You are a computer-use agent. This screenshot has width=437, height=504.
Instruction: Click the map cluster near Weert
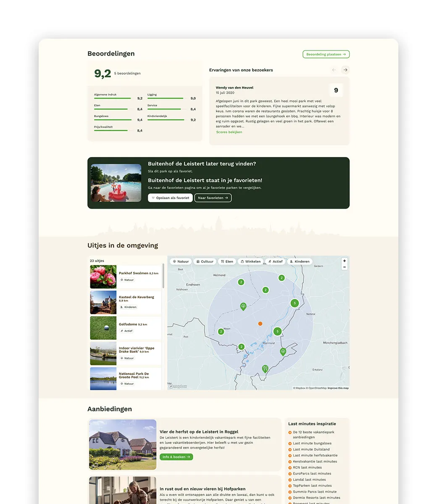coord(221,331)
